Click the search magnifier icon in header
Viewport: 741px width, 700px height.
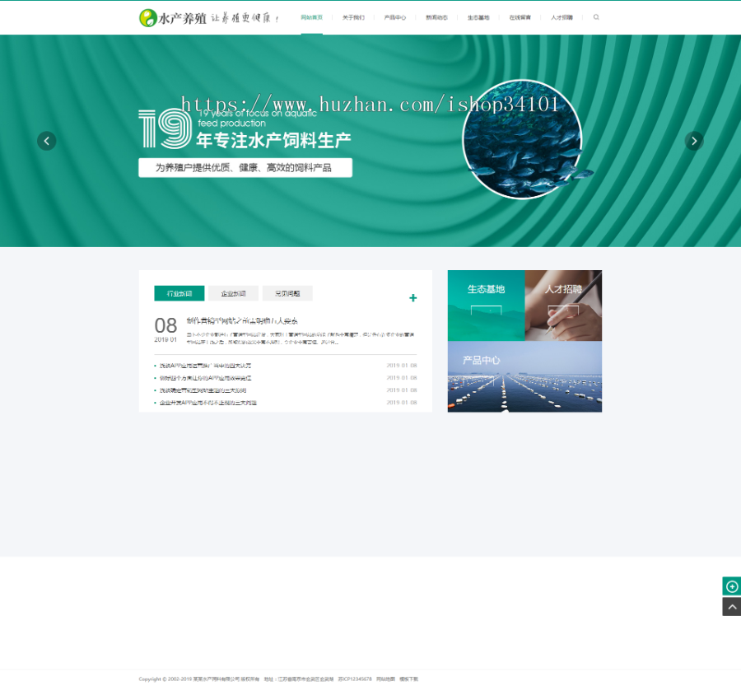pyautogui.click(x=596, y=17)
